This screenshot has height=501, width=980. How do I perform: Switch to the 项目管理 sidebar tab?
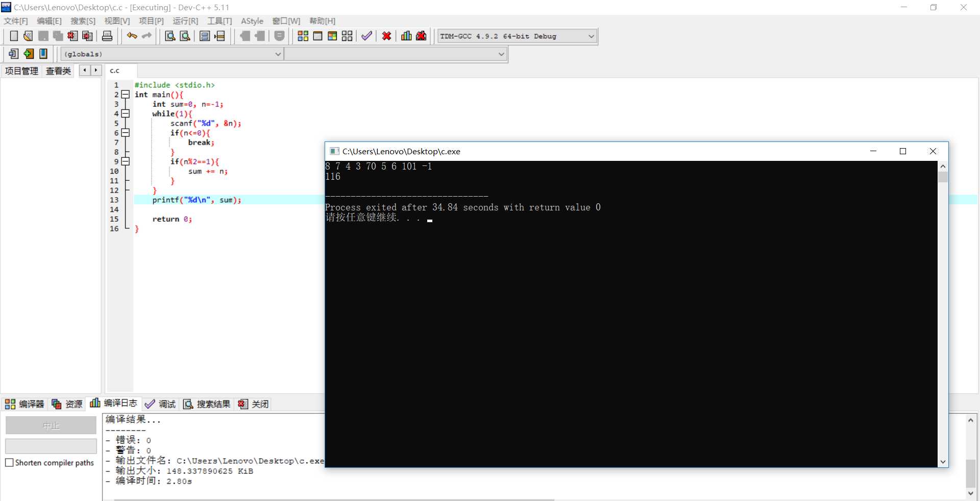21,71
